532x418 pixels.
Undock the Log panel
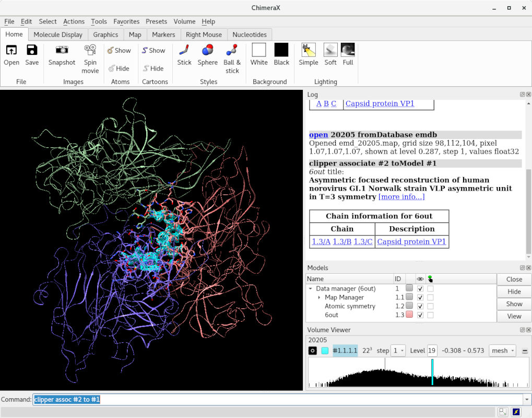[x=523, y=95]
